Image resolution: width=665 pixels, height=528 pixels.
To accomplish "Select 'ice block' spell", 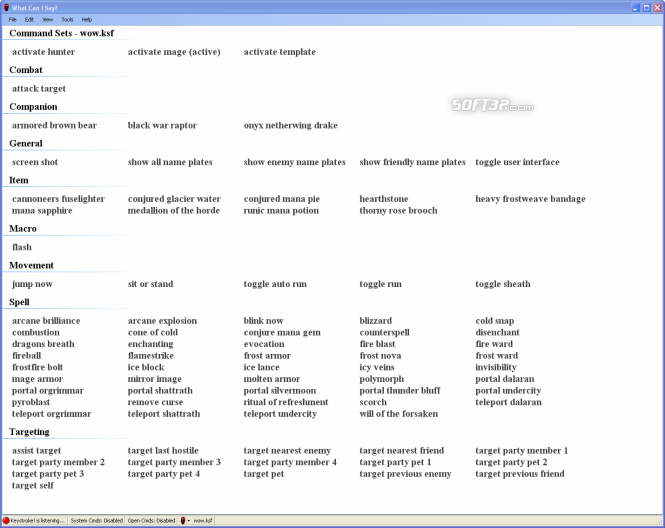I will (x=146, y=367).
